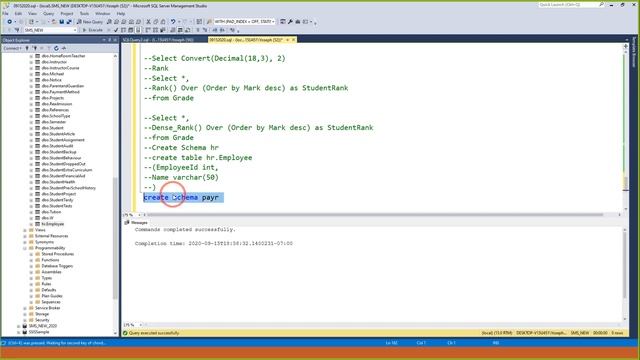Expand the Security folder node
This screenshot has height=360, width=640.
point(25,320)
